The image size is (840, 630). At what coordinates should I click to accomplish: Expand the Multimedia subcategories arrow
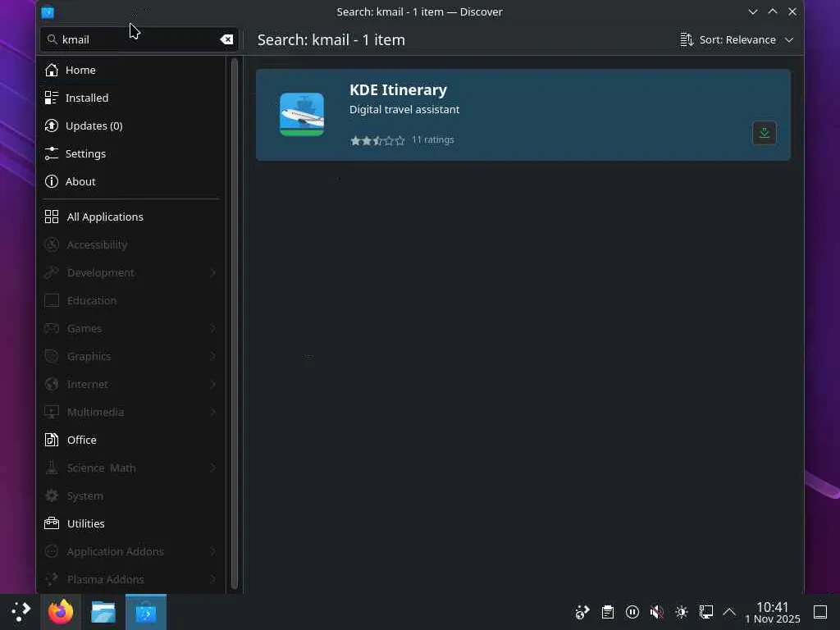coord(213,412)
